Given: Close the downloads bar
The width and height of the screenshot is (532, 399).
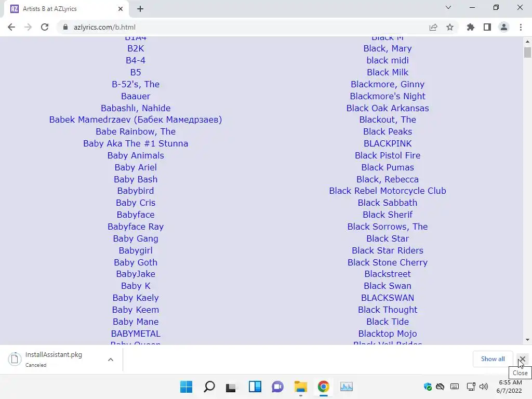Looking at the screenshot, I should click(523, 359).
